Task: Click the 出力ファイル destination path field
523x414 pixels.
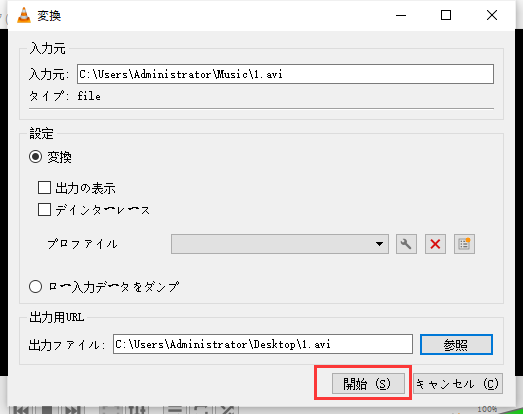Action: (x=263, y=344)
